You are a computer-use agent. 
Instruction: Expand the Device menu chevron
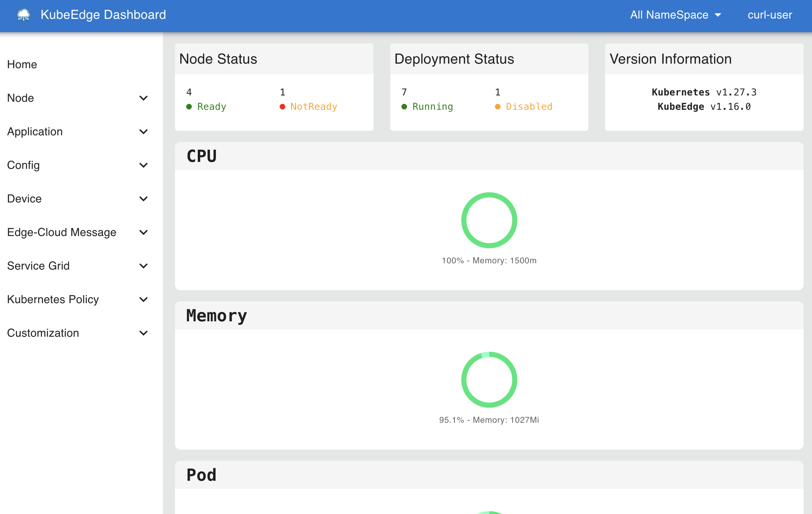[x=143, y=199]
